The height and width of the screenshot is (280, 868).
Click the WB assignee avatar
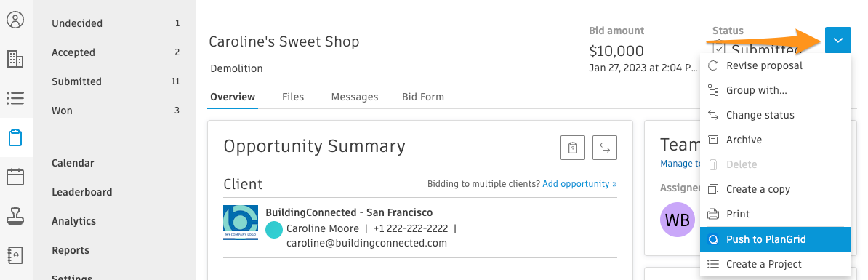click(x=678, y=220)
